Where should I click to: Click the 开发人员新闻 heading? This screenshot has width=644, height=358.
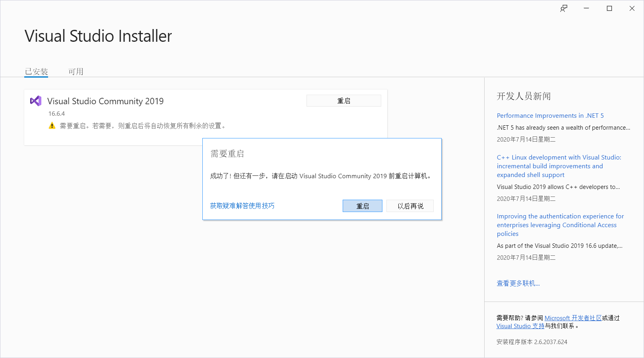coord(524,96)
